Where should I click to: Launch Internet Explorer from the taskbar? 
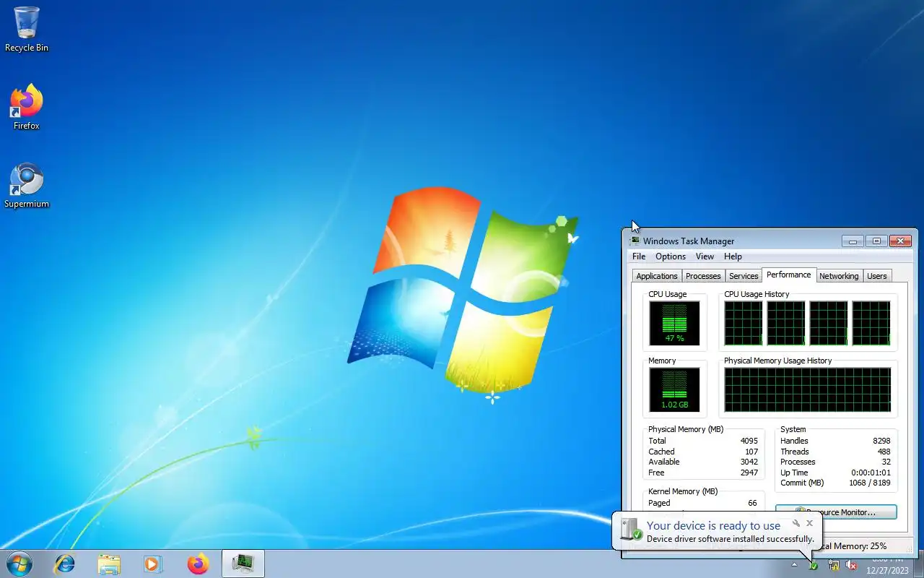(x=65, y=564)
